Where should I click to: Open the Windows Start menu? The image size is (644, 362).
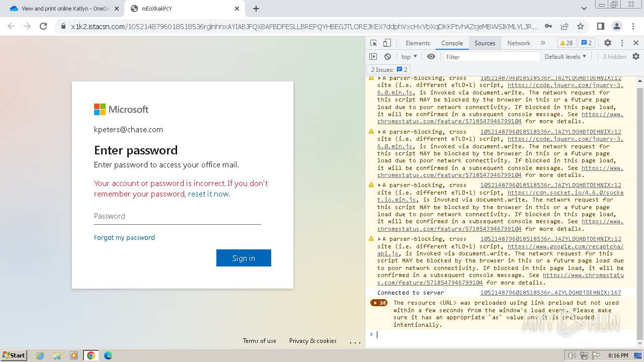coord(14,355)
